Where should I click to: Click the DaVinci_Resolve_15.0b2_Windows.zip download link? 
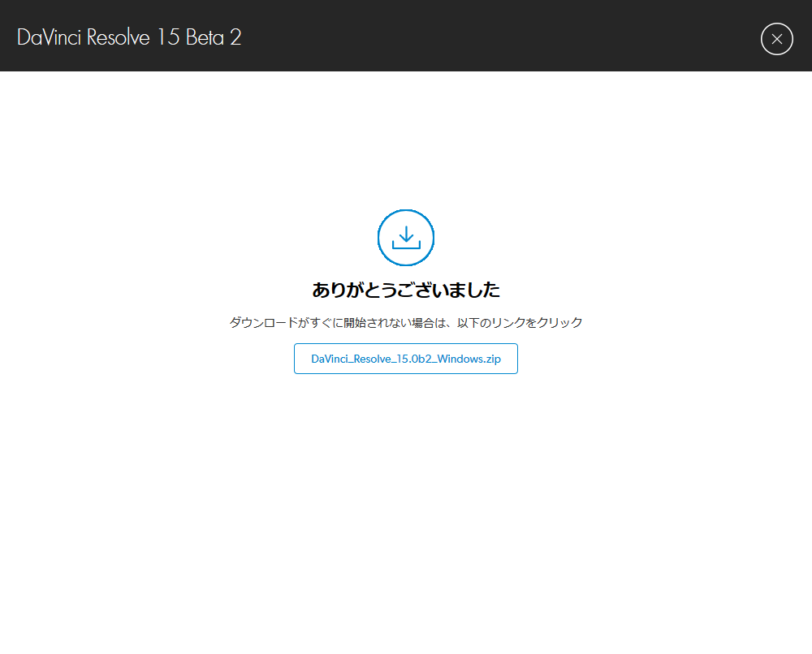pyautogui.click(x=405, y=359)
